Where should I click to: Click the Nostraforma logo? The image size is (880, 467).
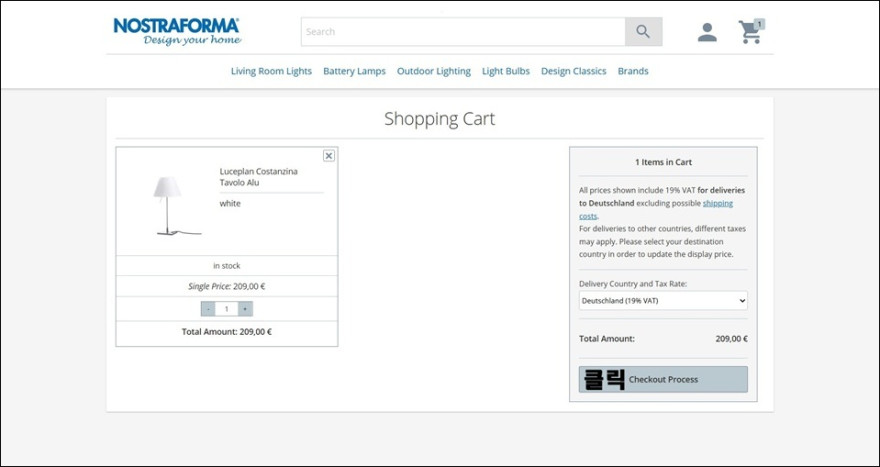tap(177, 31)
